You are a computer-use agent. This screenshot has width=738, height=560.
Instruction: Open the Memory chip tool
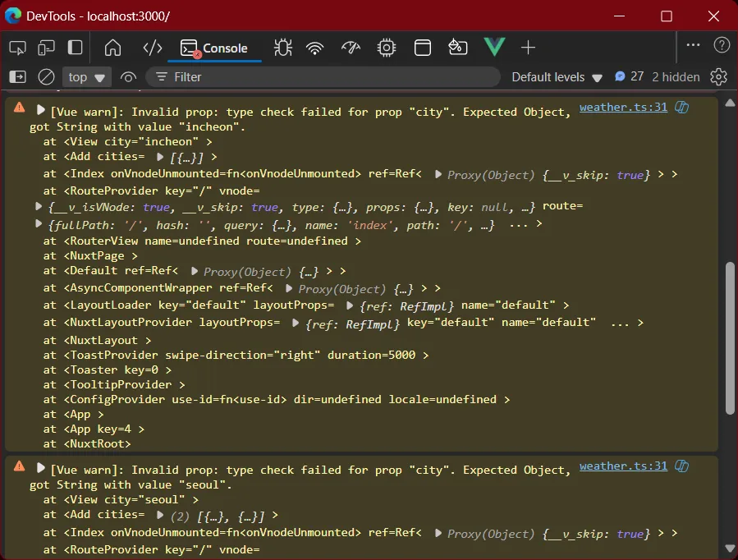pyautogui.click(x=387, y=48)
